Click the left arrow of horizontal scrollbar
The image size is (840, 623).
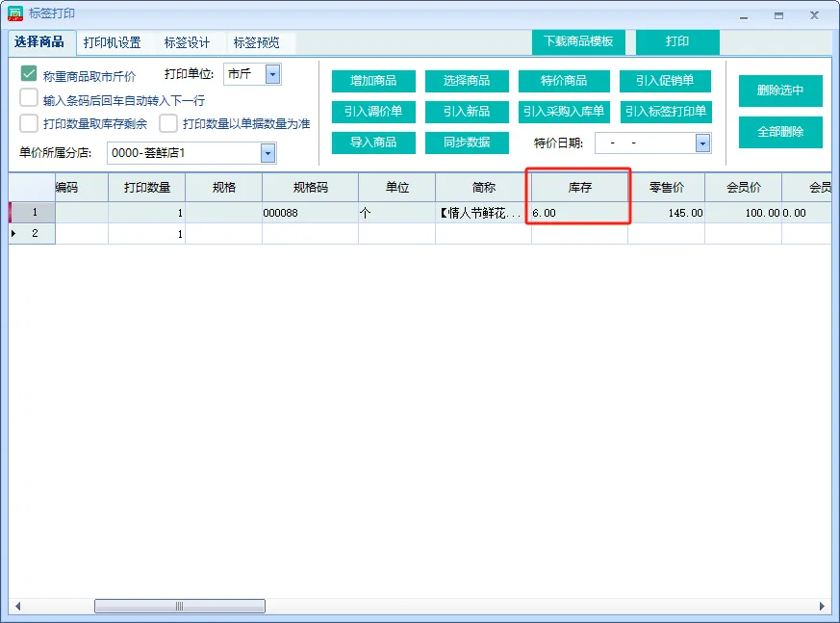click(17, 607)
